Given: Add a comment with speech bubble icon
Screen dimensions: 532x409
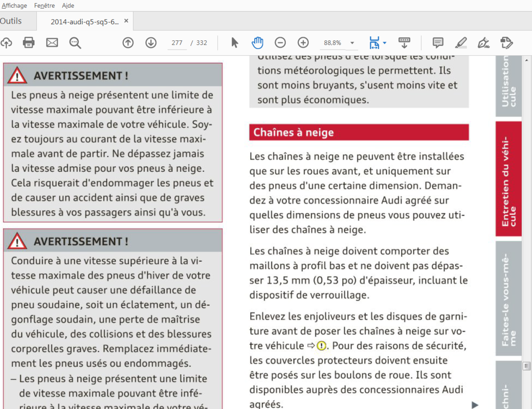Looking at the screenshot, I should [x=438, y=42].
